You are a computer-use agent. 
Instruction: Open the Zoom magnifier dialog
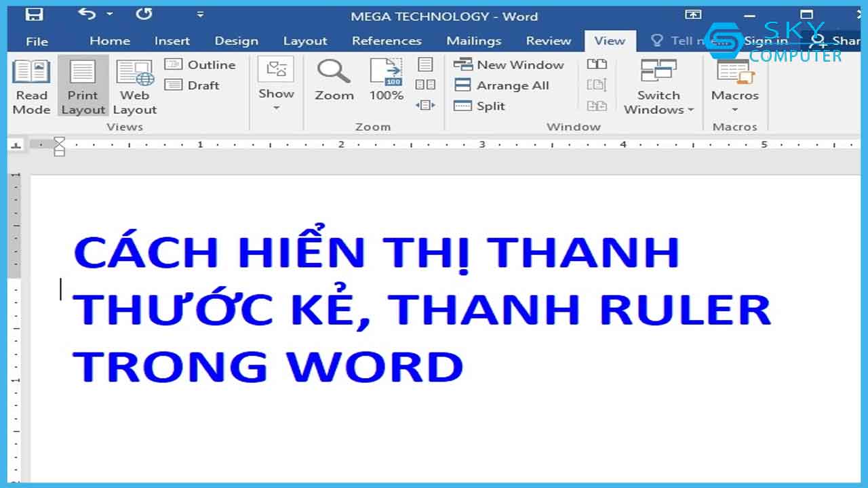click(x=334, y=80)
